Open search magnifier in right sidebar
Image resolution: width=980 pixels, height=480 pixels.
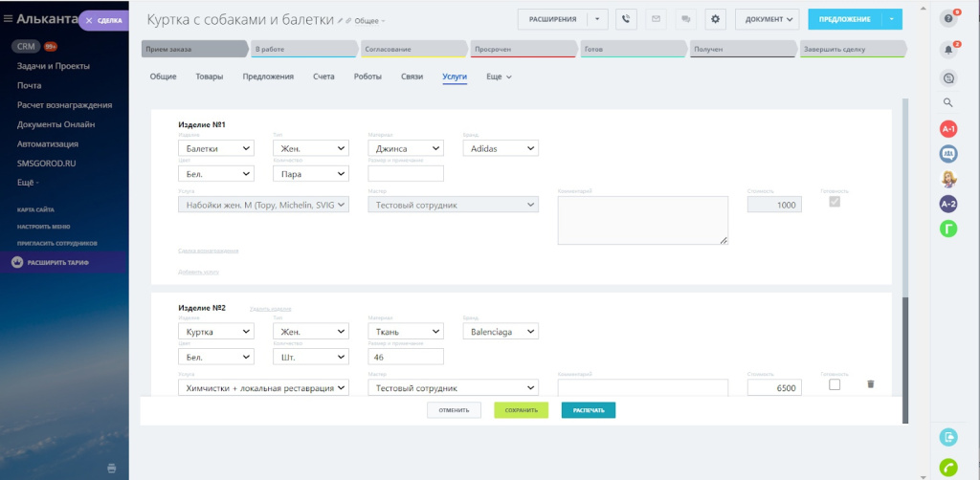pos(948,103)
